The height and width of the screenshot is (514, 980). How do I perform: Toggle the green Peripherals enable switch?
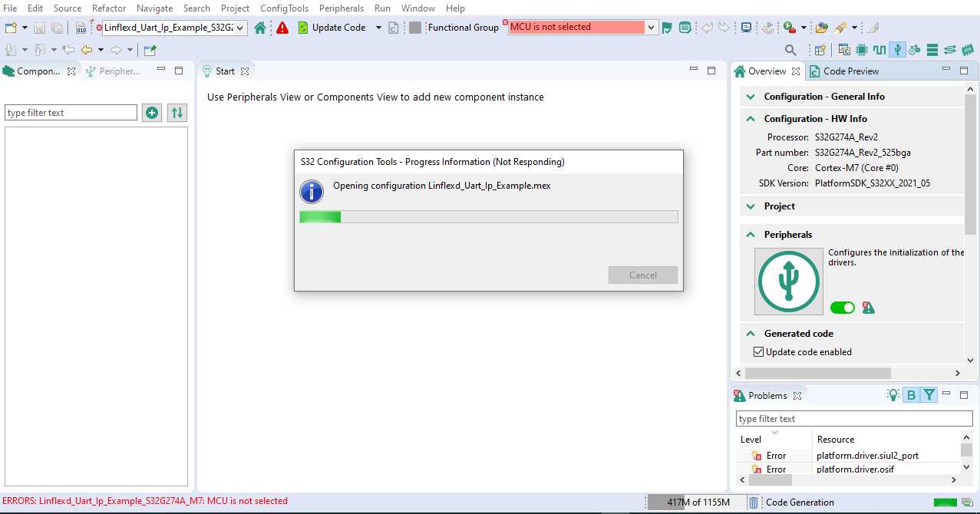tap(843, 308)
